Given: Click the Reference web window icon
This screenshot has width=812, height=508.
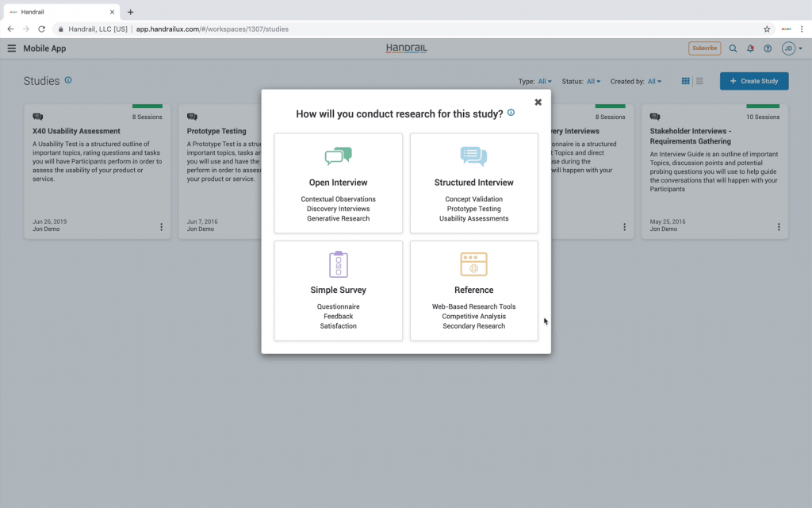Looking at the screenshot, I should coord(474,264).
